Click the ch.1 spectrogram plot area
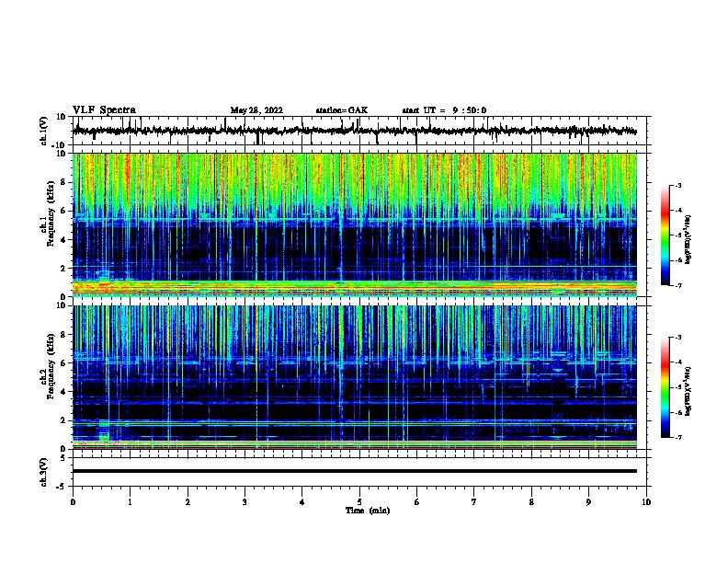 click(x=355, y=224)
